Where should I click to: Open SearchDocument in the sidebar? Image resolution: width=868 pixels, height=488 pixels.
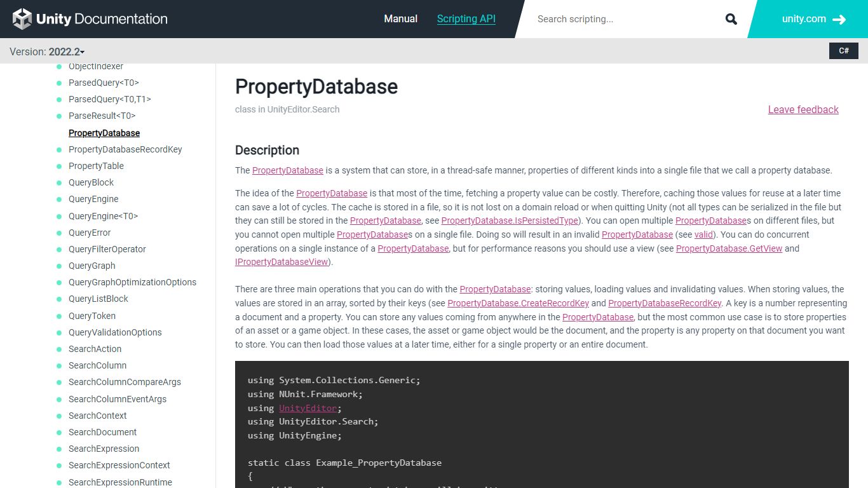(102, 432)
